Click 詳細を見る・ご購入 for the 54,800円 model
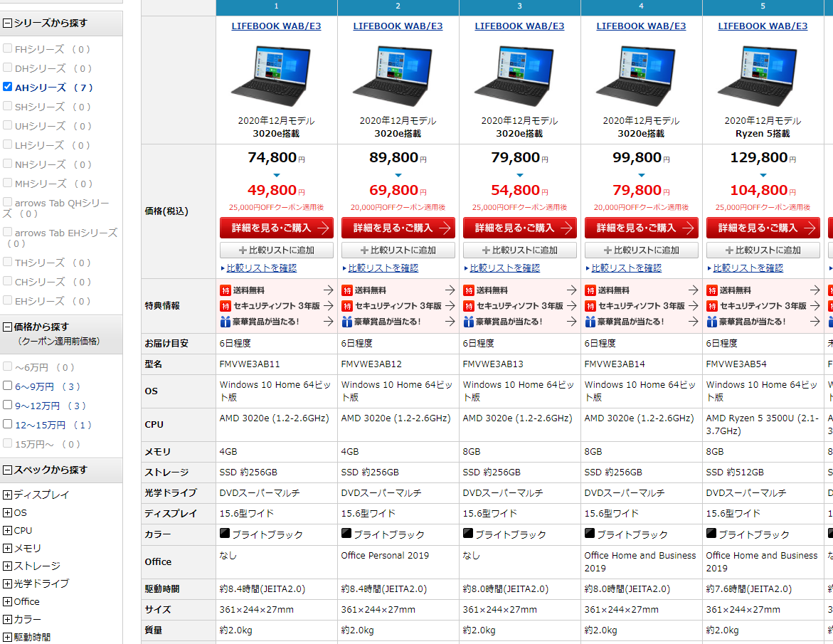 [x=520, y=228]
